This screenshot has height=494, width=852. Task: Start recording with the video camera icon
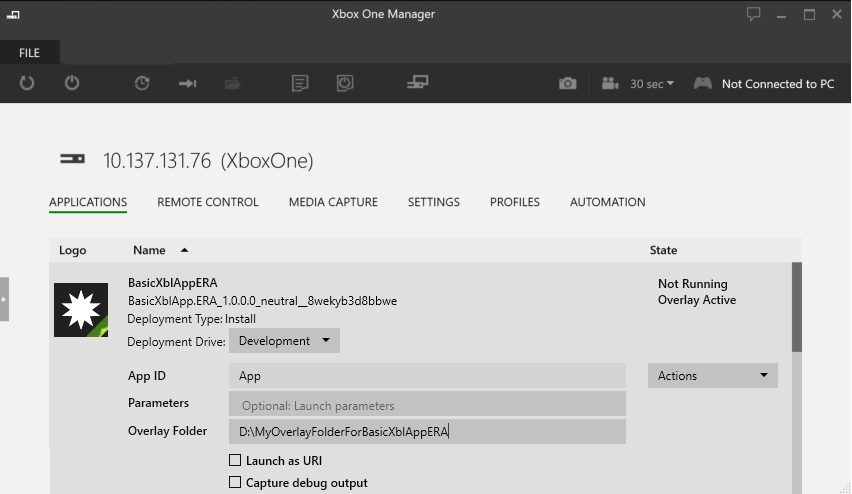[x=610, y=83]
